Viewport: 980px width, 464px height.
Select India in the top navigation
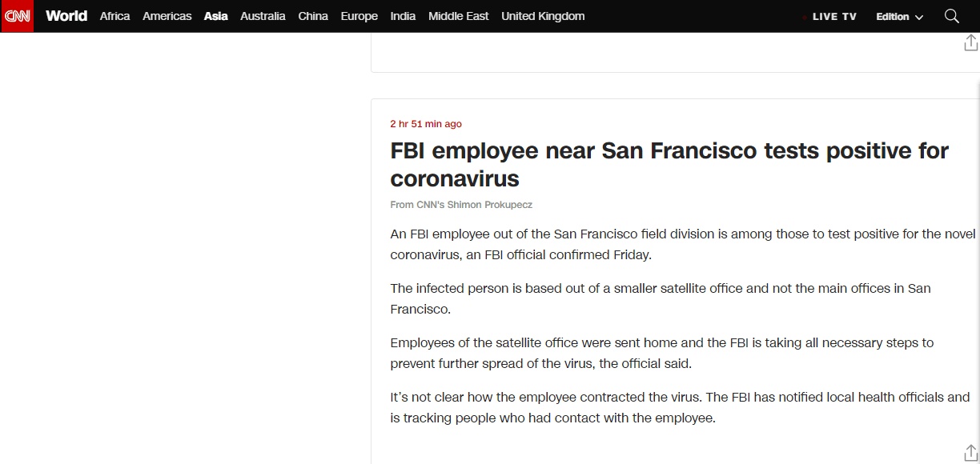click(403, 16)
